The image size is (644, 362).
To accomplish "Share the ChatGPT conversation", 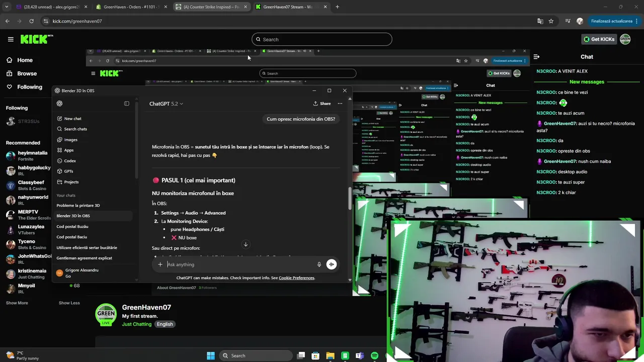I will click(x=322, y=104).
